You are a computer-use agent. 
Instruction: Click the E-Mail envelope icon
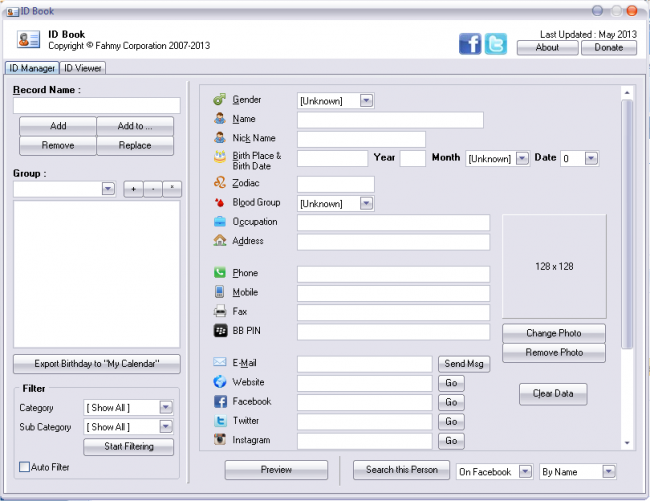[x=220, y=363]
